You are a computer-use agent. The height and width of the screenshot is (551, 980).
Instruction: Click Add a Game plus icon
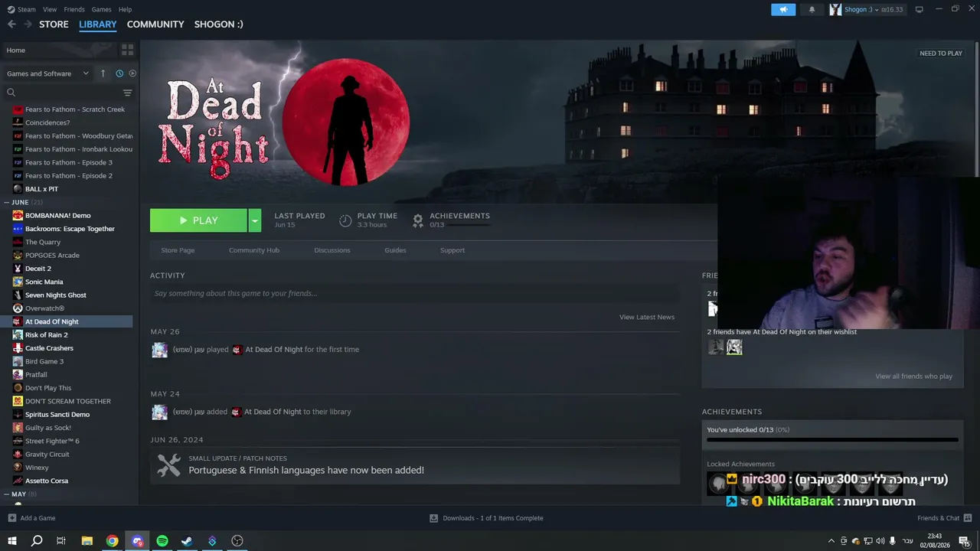tap(12, 518)
